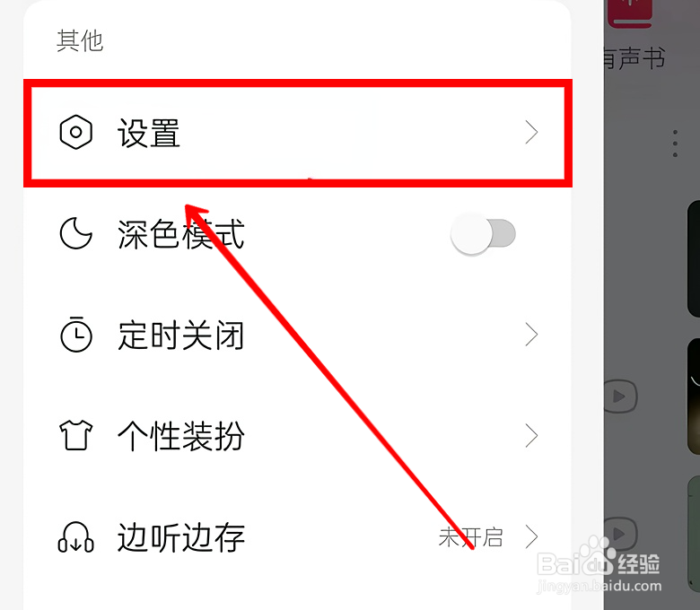Click the 深色模式 label text
This screenshot has height=610, width=700.
tap(180, 234)
